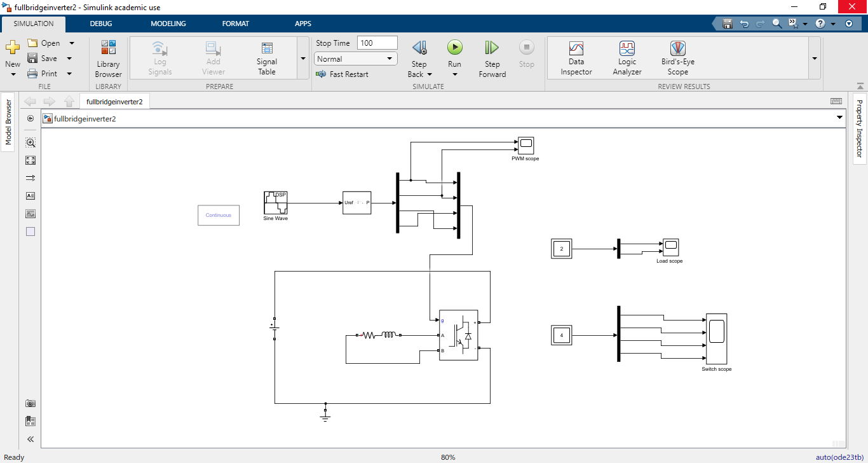Select the Universal Bridge IGBT block
This screenshot has width=868, height=463.
(x=459, y=335)
